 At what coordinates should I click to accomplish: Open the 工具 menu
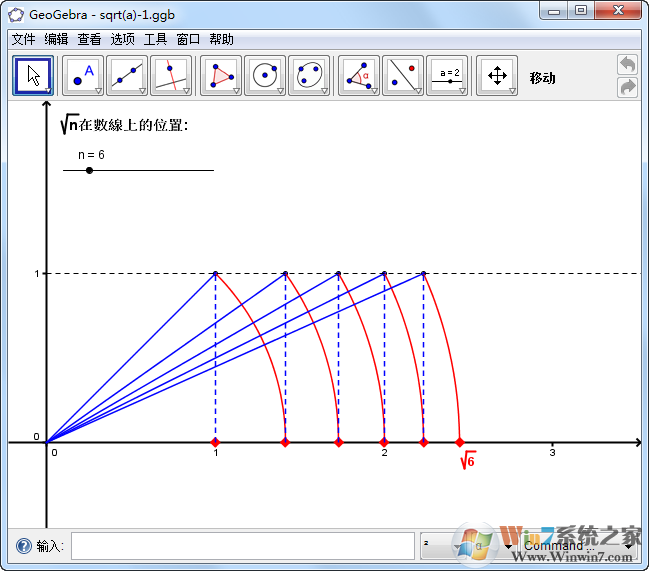(155, 39)
